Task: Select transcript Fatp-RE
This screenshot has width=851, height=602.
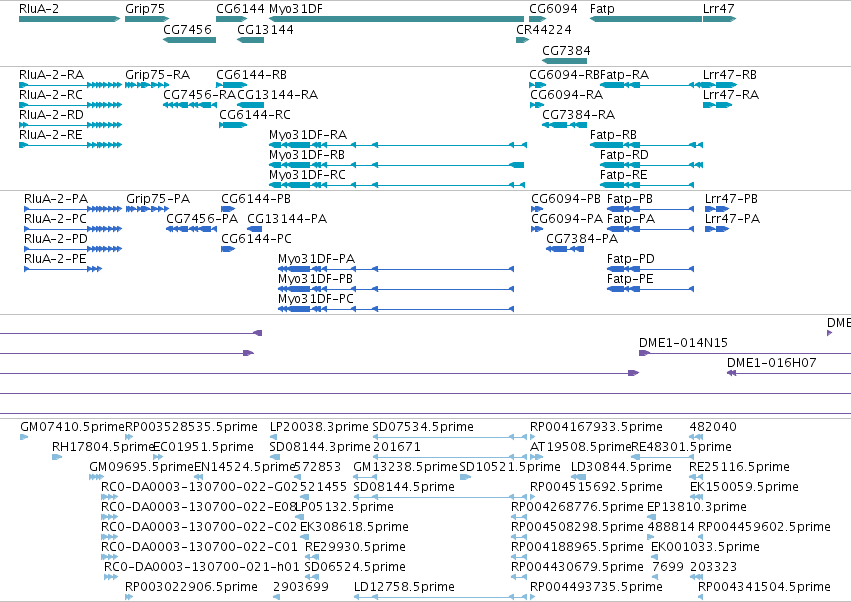Action: tap(647, 185)
